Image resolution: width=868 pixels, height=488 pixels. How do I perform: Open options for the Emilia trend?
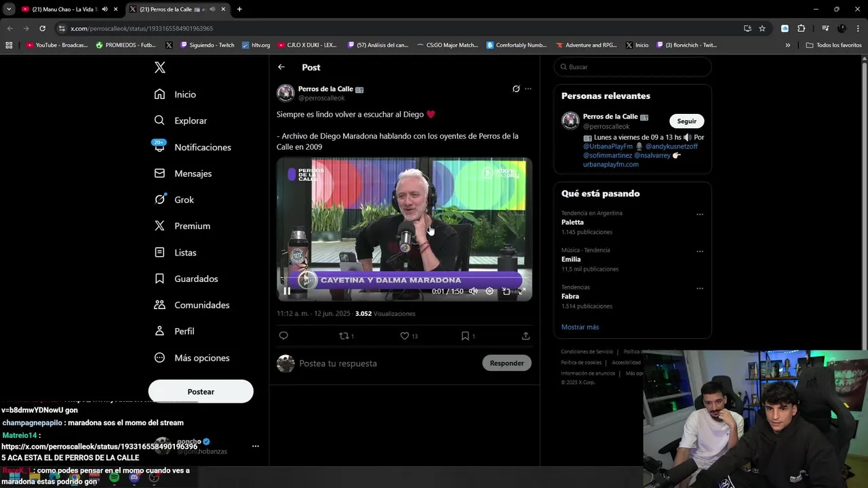tap(700, 251)
